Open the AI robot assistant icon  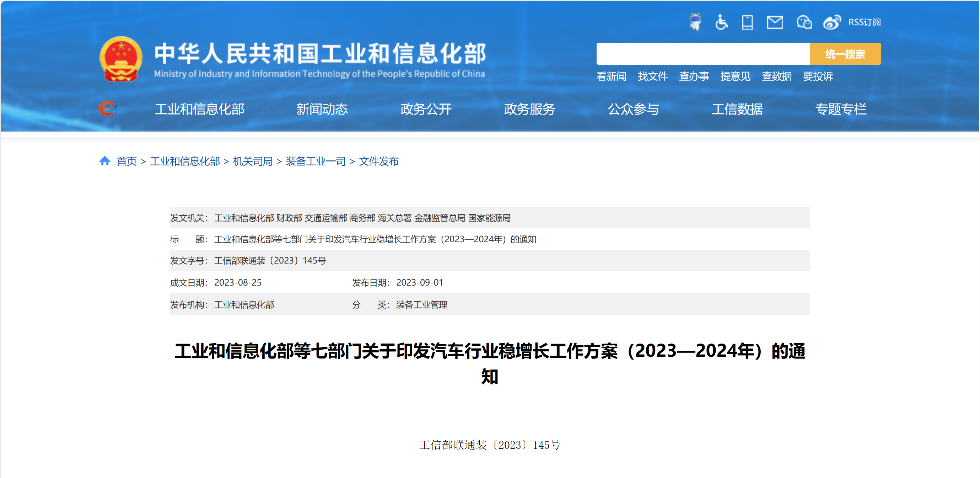695,22
